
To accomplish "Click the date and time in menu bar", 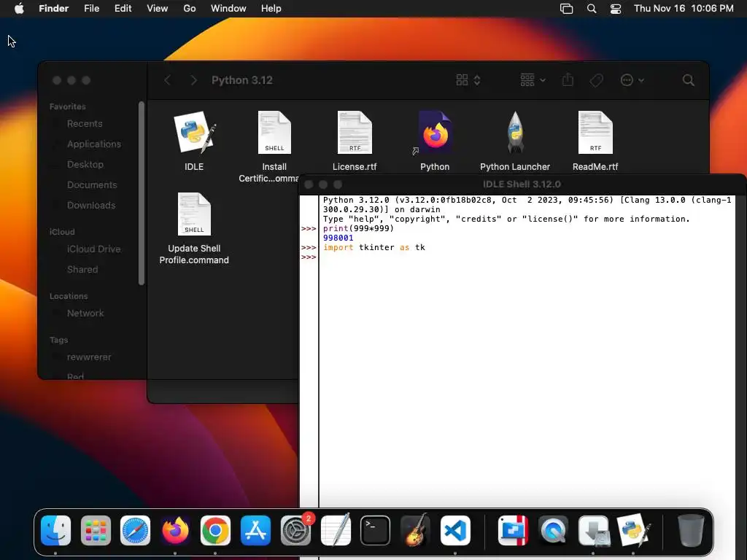I will pos(683,9).
